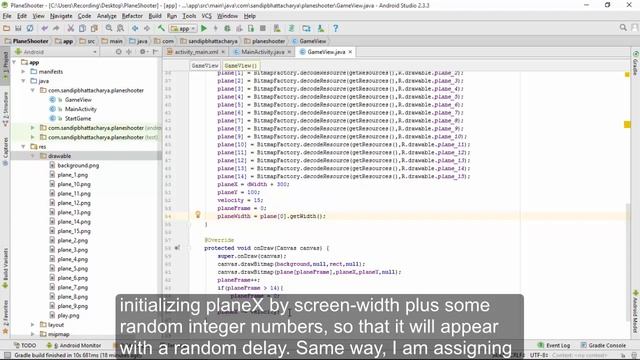Open the Structure side tool window
This screenshot has height=360, width=640.
pos(5,109)
